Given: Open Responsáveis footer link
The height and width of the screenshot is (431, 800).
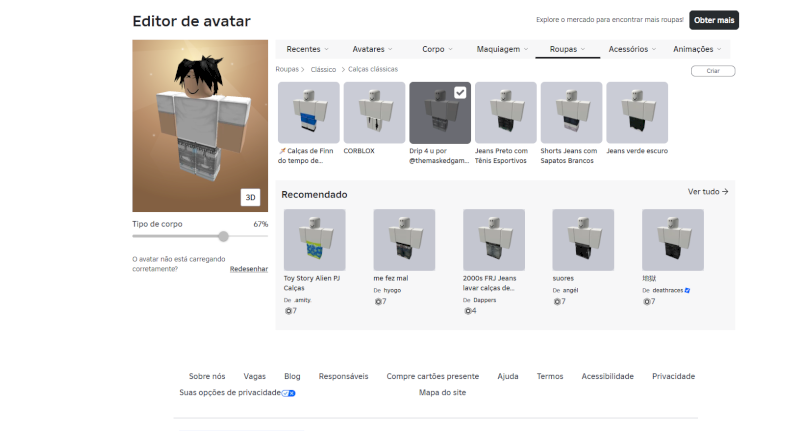Looking at the screenshot, I should (x=343, y=376).
